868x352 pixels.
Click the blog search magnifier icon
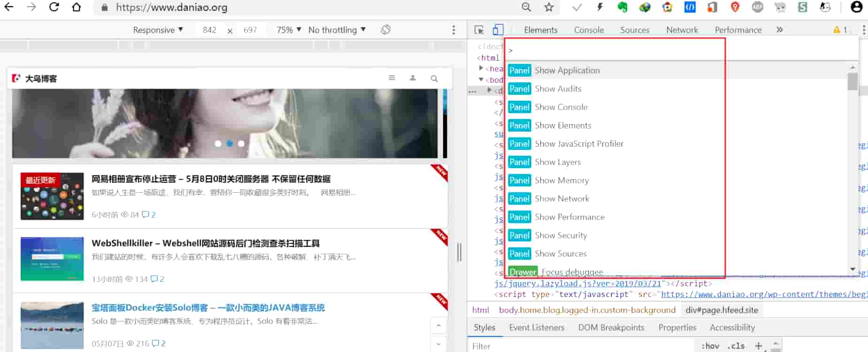pos(434,78)
